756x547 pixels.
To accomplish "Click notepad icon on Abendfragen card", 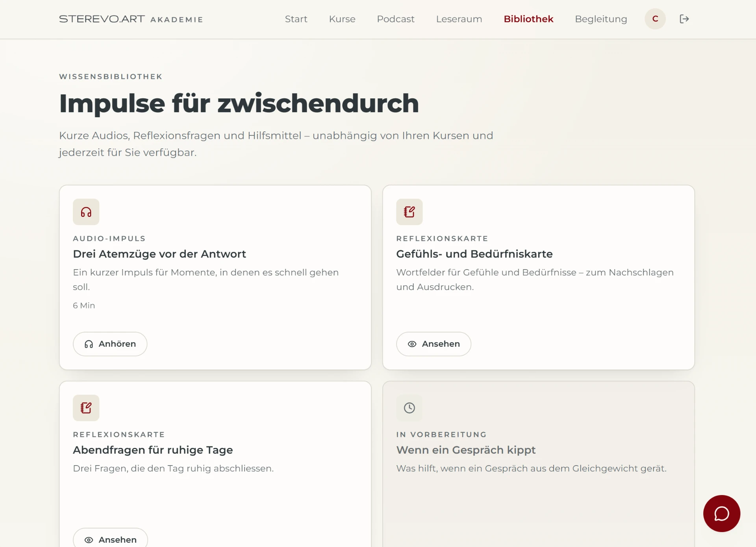I will tap(86, 408).
